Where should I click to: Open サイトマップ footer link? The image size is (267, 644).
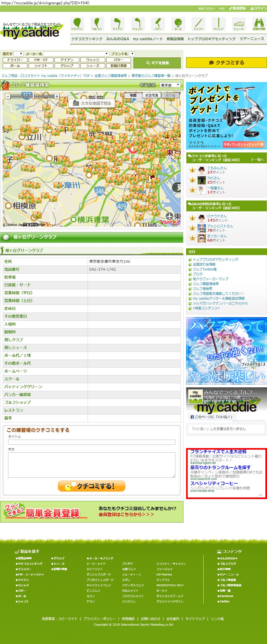pyautogui.click(x=195, y=619)
